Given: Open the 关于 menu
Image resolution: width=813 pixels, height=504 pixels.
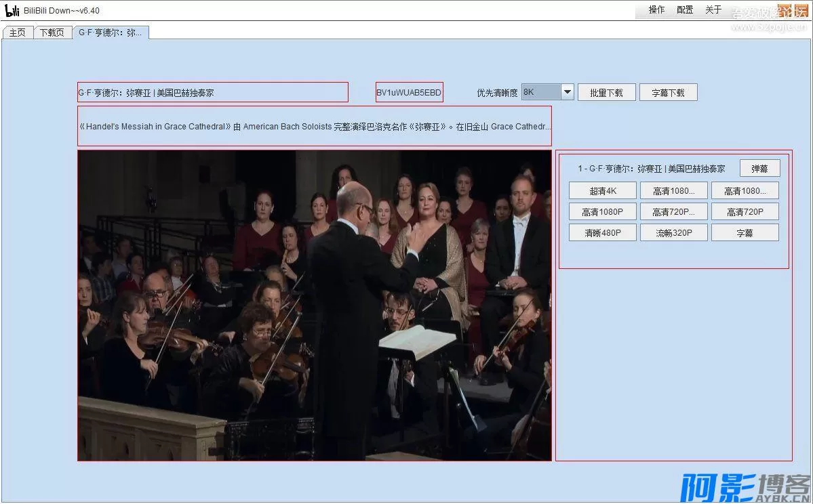Looking at the screenshot, I should point(713,10).
